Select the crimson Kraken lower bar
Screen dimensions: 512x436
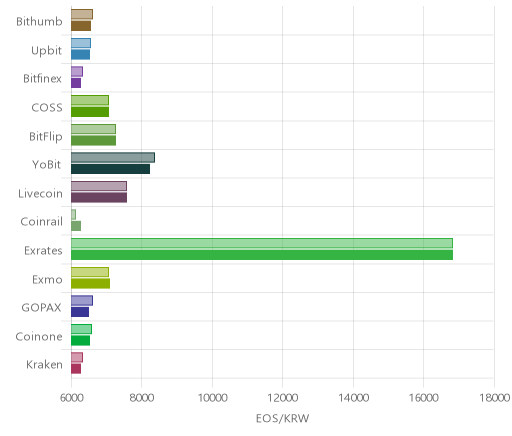(x=76, y=369)
